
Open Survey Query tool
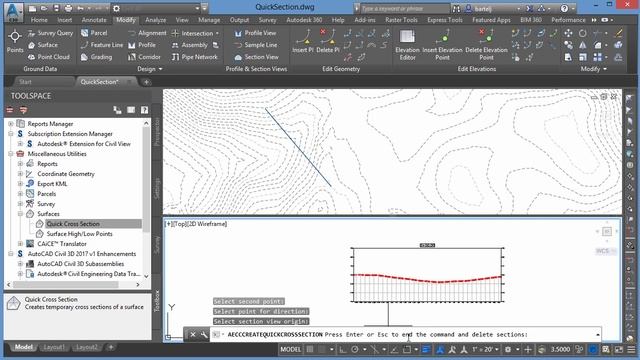pyautogui.click(x=50, y=33)
